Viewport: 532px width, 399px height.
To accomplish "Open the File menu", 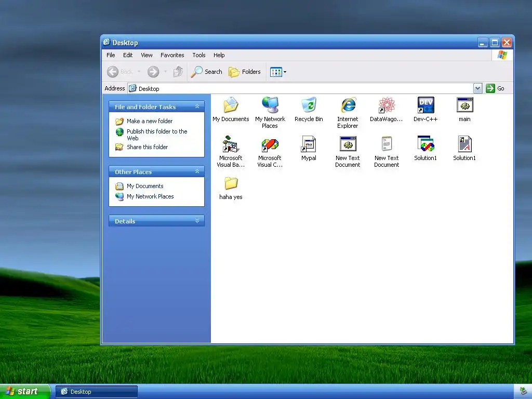I will 111,55.
